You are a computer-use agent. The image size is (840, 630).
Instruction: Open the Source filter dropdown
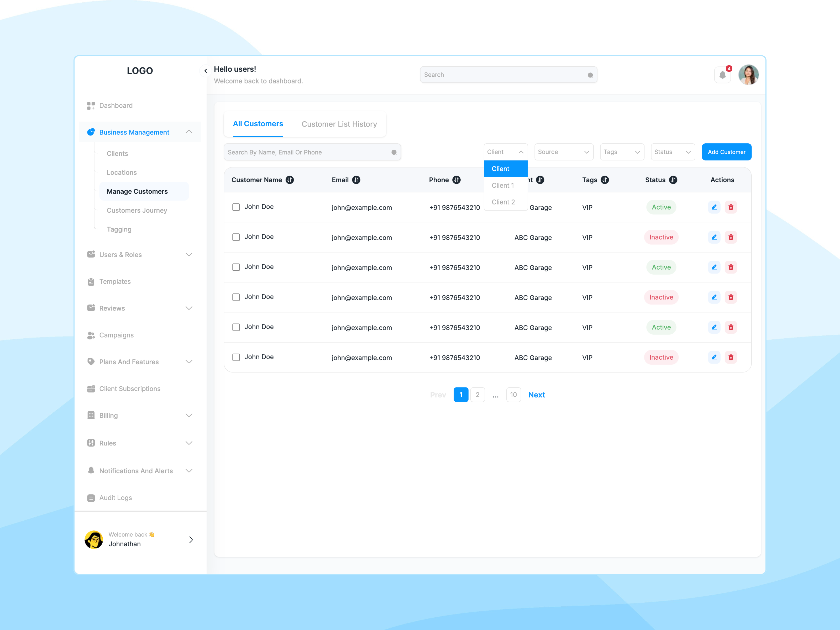[564, 152]
